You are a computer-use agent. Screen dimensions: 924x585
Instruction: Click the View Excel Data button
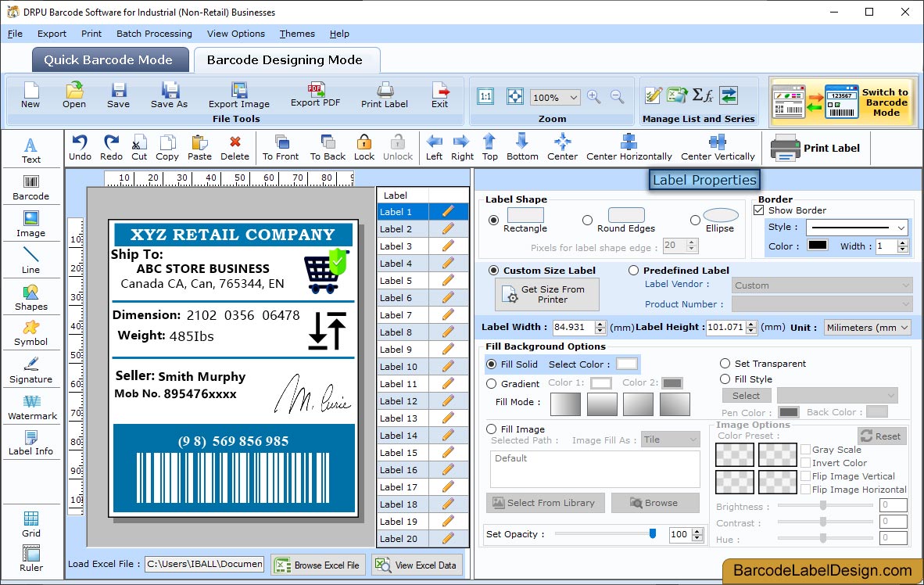click(x=417, y=565)
